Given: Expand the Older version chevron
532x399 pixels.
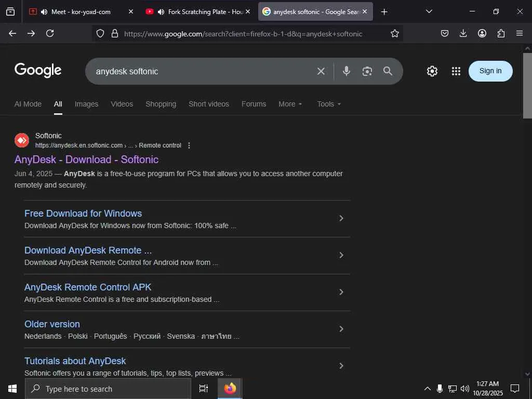Looking at the screenshot, I should (341, 329).
